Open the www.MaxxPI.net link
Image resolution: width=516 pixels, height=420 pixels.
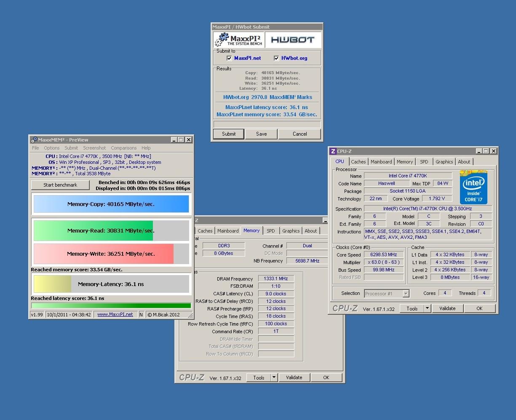coord(115,314)
